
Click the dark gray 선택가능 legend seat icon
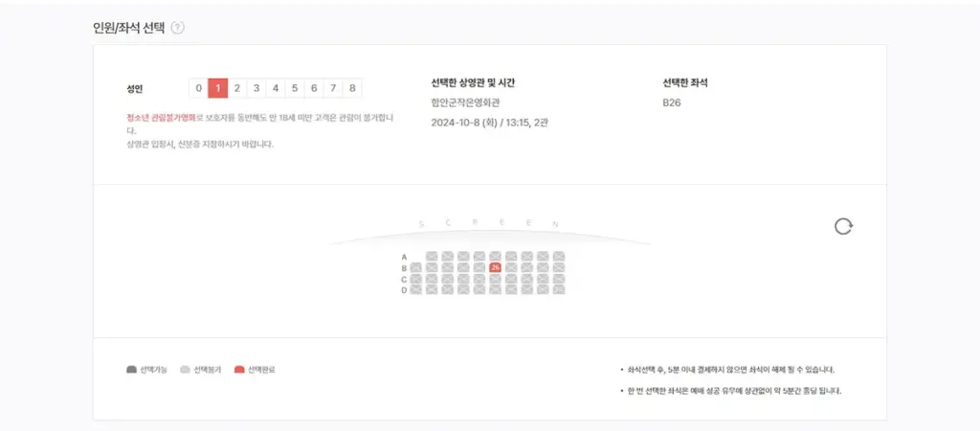(x=131, y=369)
